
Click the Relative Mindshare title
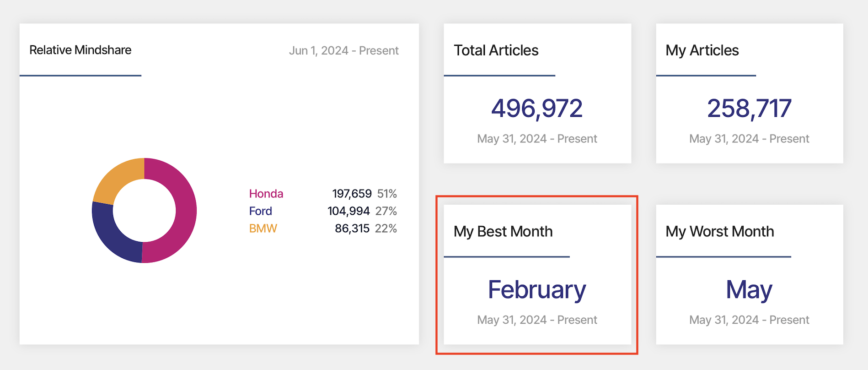pos(80,50)
